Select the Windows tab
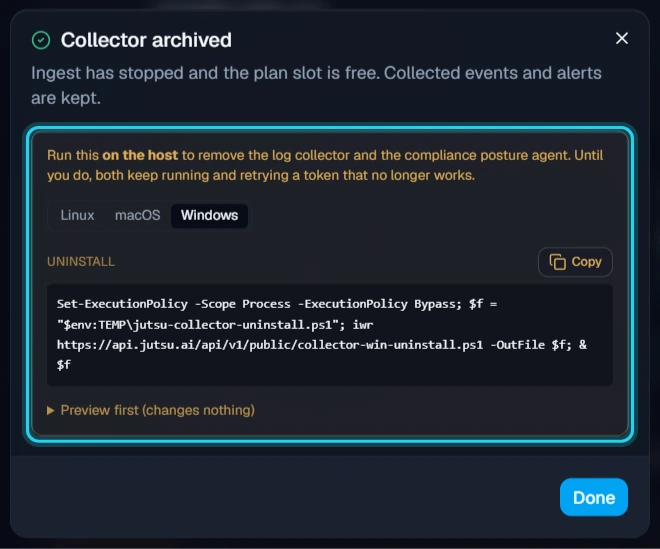This screenshot has width=660, height=549. [x=209, y=215]
